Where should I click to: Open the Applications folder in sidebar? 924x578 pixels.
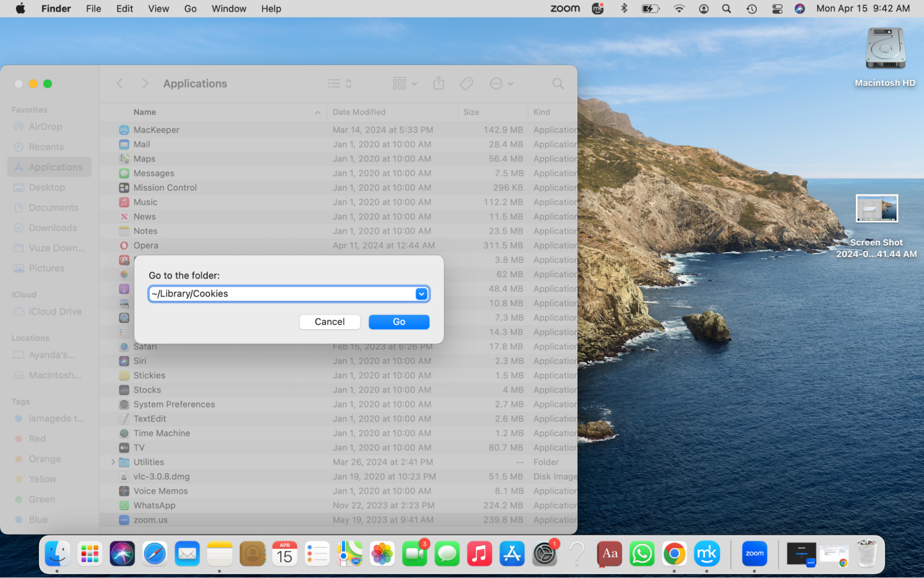[x=49, y=166]
